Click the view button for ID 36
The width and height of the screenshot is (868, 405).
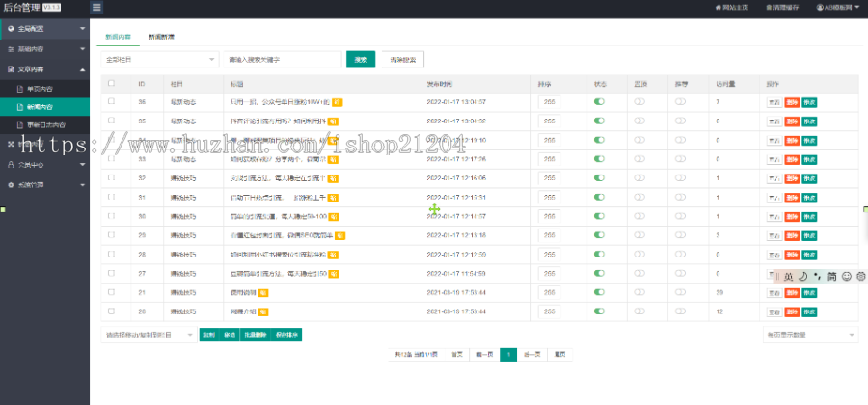click(774, 102)
